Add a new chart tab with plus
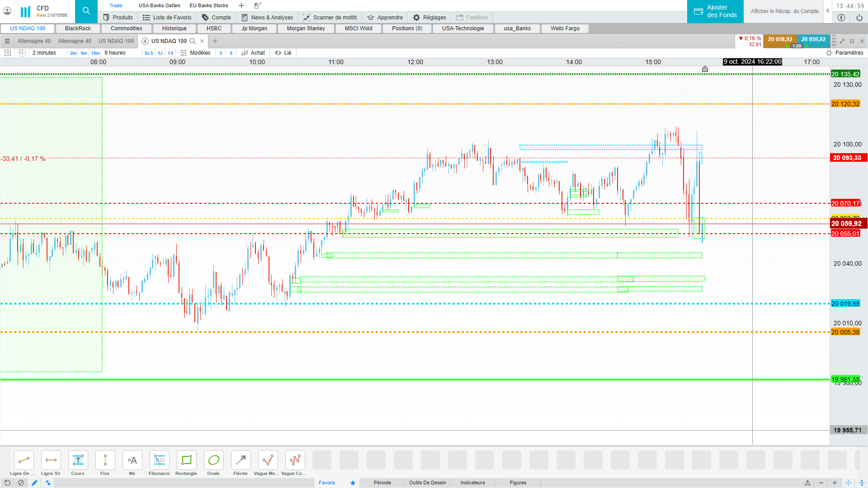Screen dimensions: 868x488 [215, 41]
